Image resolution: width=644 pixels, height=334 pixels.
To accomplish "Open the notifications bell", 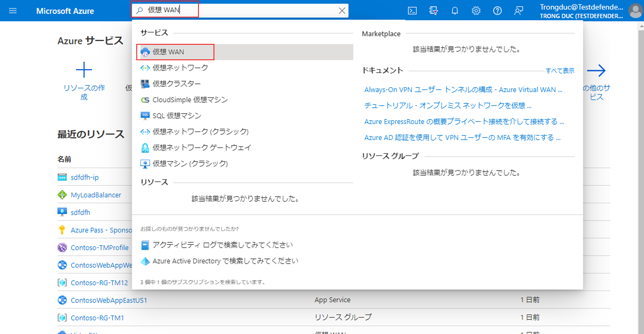I will (x=455, y=11).
